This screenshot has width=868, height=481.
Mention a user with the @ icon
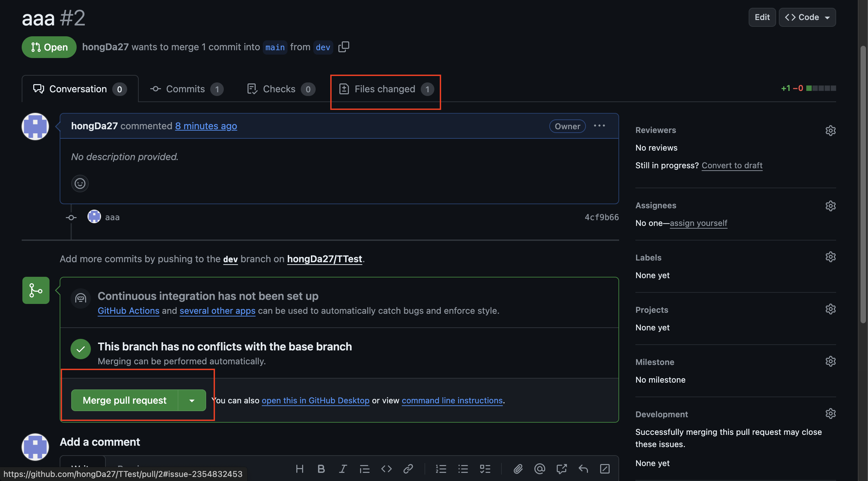click(x=539, y=469)
